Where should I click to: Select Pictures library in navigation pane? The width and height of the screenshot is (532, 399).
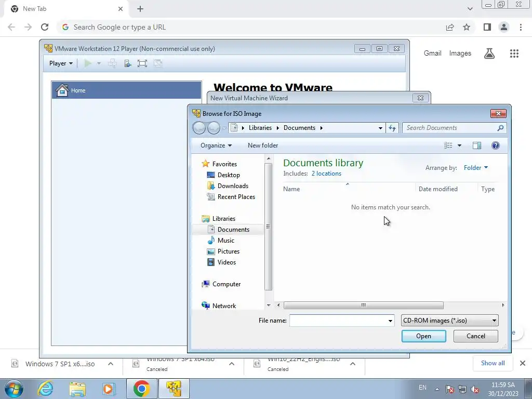(x=223, y=251)
